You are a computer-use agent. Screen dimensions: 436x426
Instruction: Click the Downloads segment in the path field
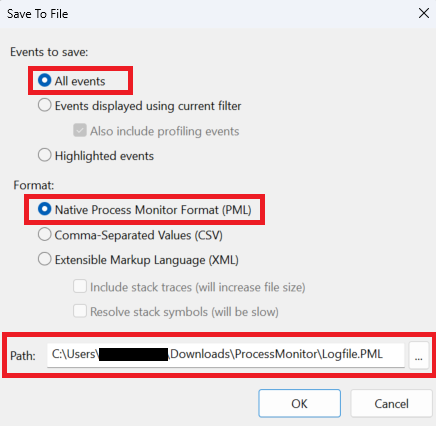(x=199, y=354)
